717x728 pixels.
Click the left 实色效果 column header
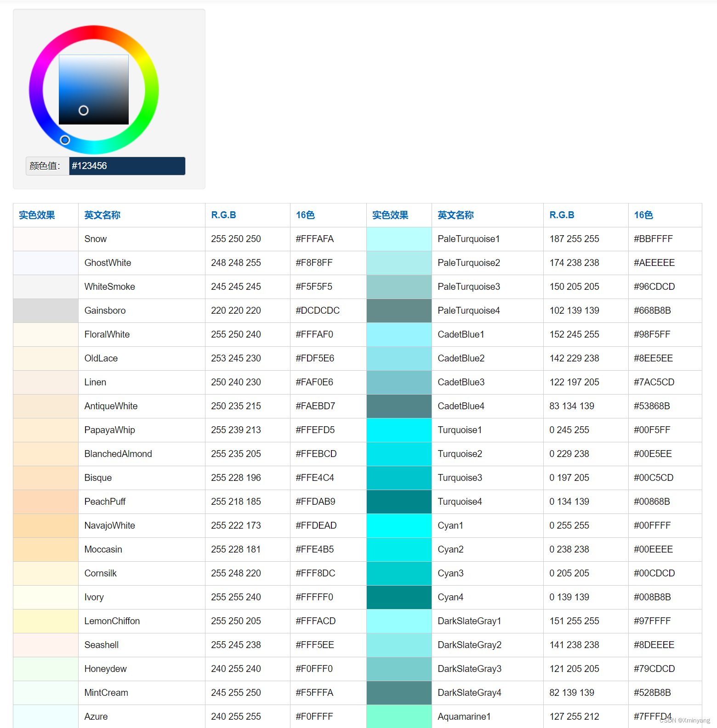pyautogui.click(x=37, y=215)
